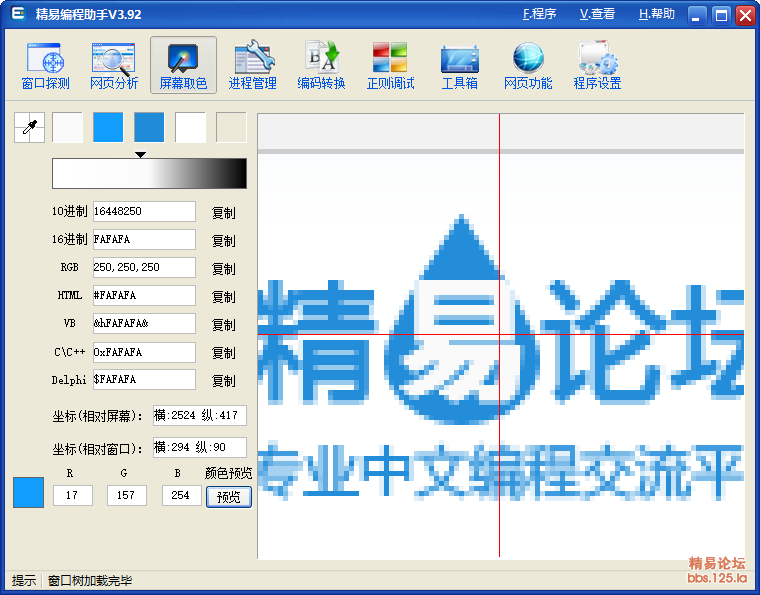
Task: Click the G value field showing 157
Action: (x=127, y=496)
